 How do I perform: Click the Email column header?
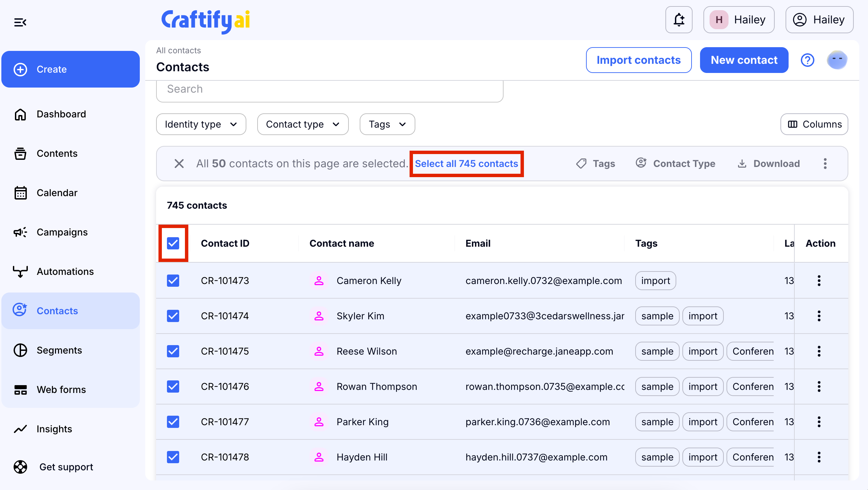pos(478,243)
